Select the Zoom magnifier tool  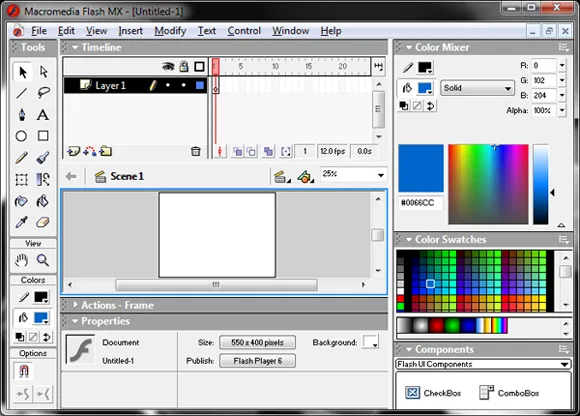click(43, 260)
